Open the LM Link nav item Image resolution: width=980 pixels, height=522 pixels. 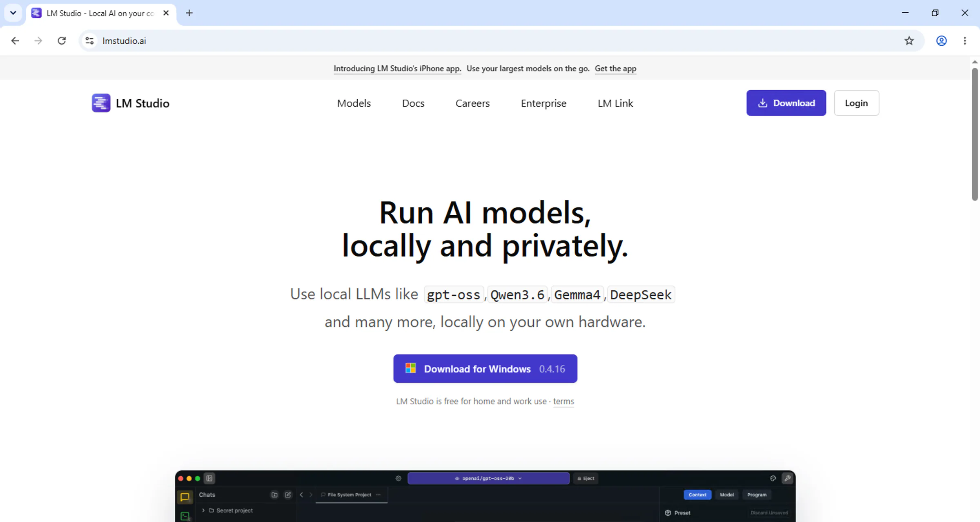tap(615, 103)
